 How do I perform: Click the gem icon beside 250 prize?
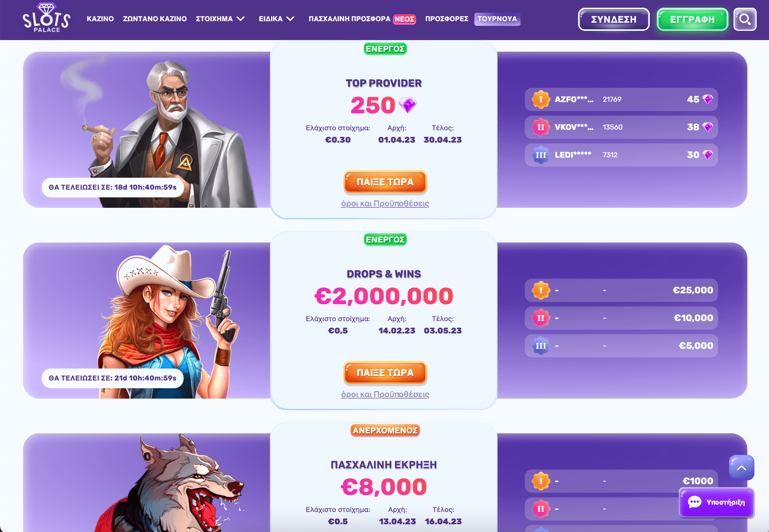pos(408,105)
